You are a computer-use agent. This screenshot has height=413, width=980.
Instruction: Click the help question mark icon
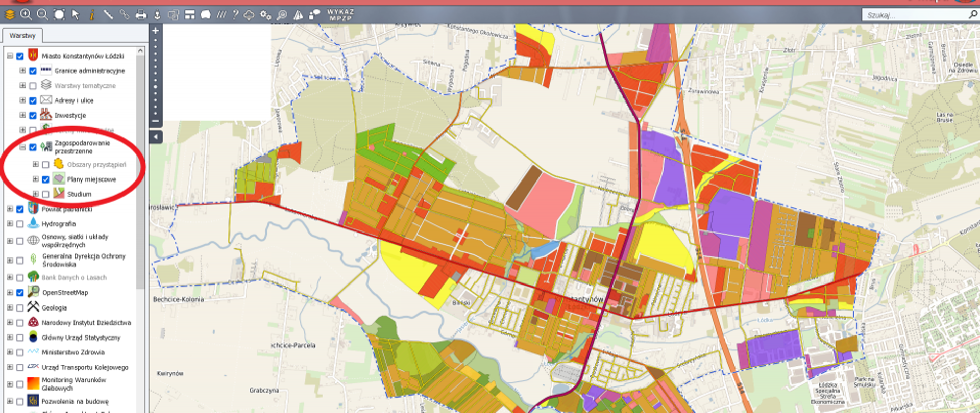235,15
